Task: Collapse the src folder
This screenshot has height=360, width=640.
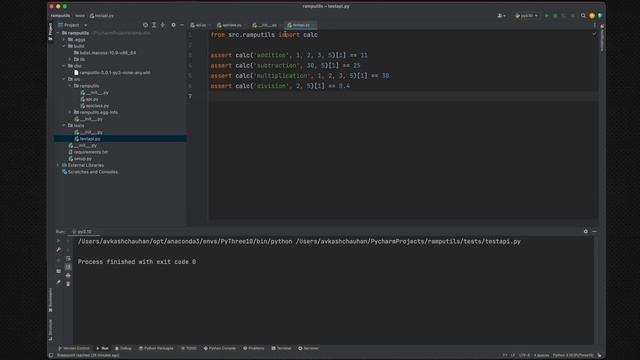Action: pyautogui.click(x=64, y=79)
